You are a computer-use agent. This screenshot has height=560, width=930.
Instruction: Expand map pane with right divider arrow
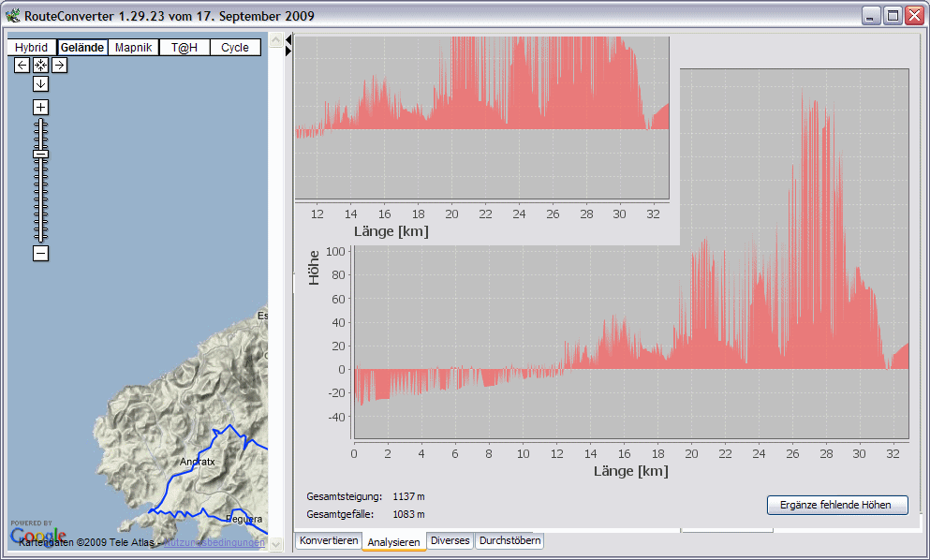(x=288, y=52)
